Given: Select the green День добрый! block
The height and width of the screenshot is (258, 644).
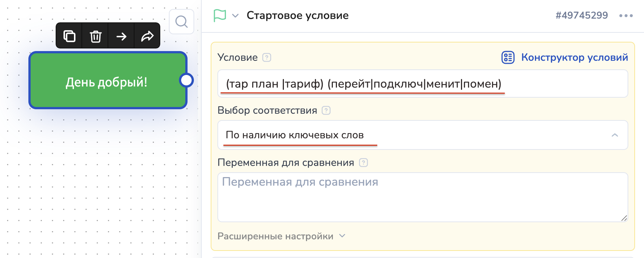Looking at the screenshot, I should tap(106, 81).
